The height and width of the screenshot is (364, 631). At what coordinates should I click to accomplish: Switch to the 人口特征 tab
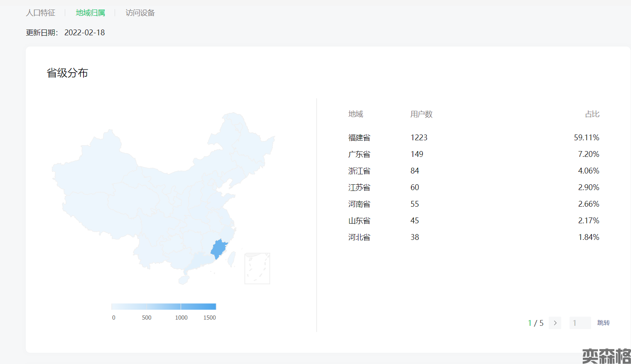(40, 13)
